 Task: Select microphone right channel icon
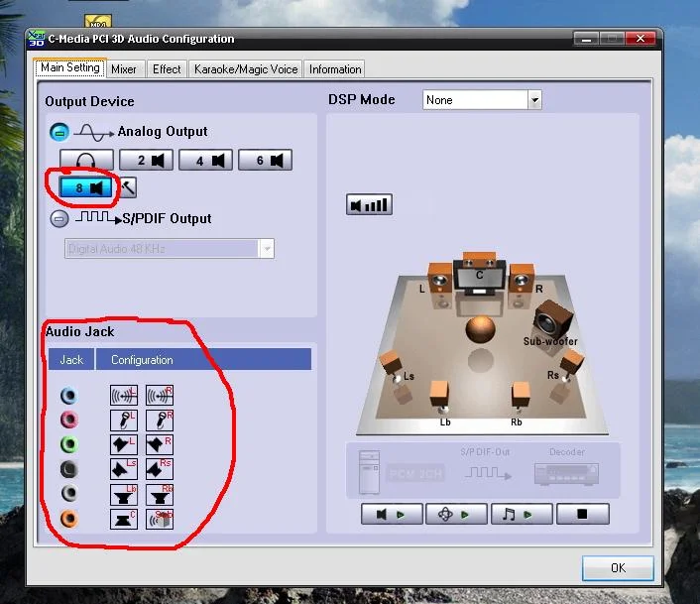click(x=160, y=421)
